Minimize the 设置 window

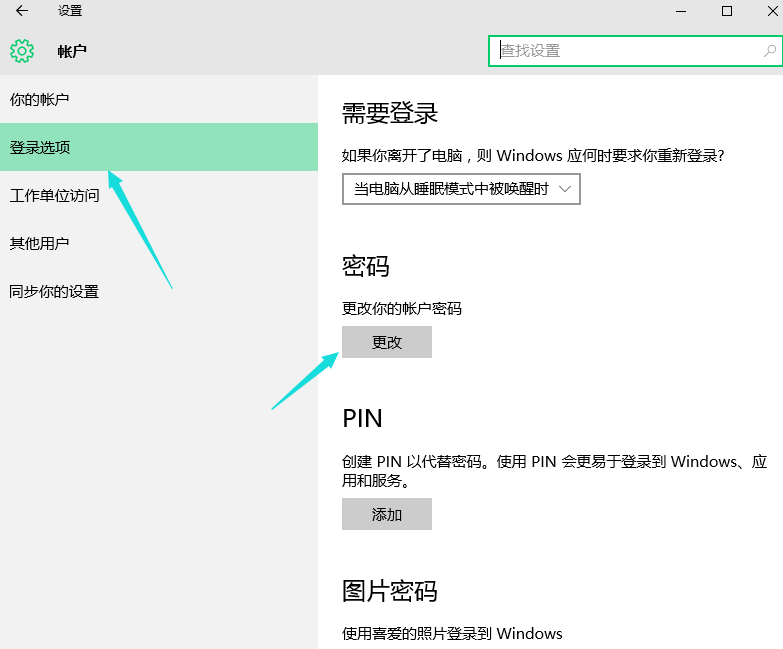point(682,11)
